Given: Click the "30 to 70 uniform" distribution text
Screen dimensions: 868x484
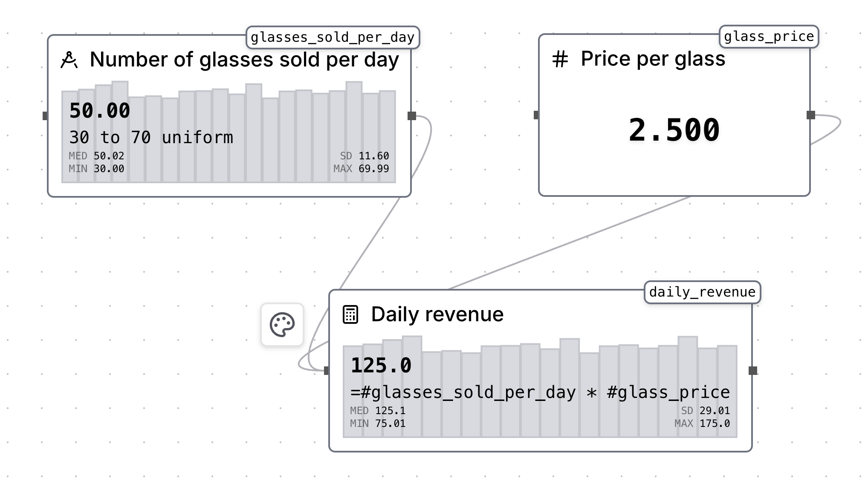Looking at the screenshot, I should tap(151, 137).
